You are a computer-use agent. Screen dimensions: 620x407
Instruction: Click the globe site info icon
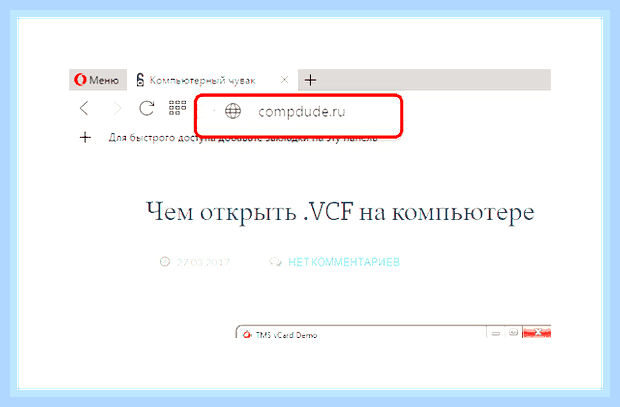tap(233, 111)
